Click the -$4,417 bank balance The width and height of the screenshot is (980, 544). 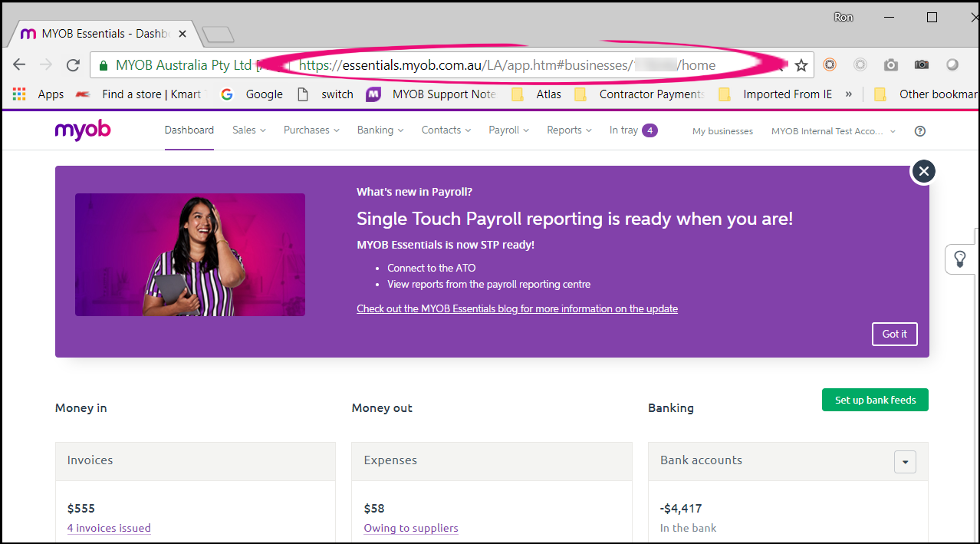(681, 508)
